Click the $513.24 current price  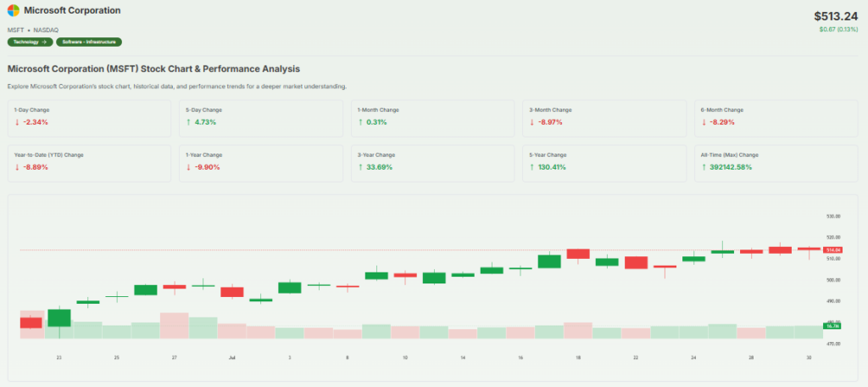[837, 16]
